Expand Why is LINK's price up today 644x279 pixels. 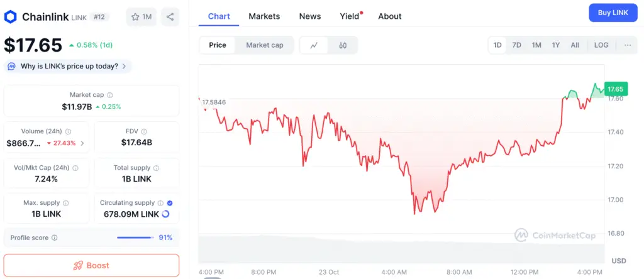68,66
